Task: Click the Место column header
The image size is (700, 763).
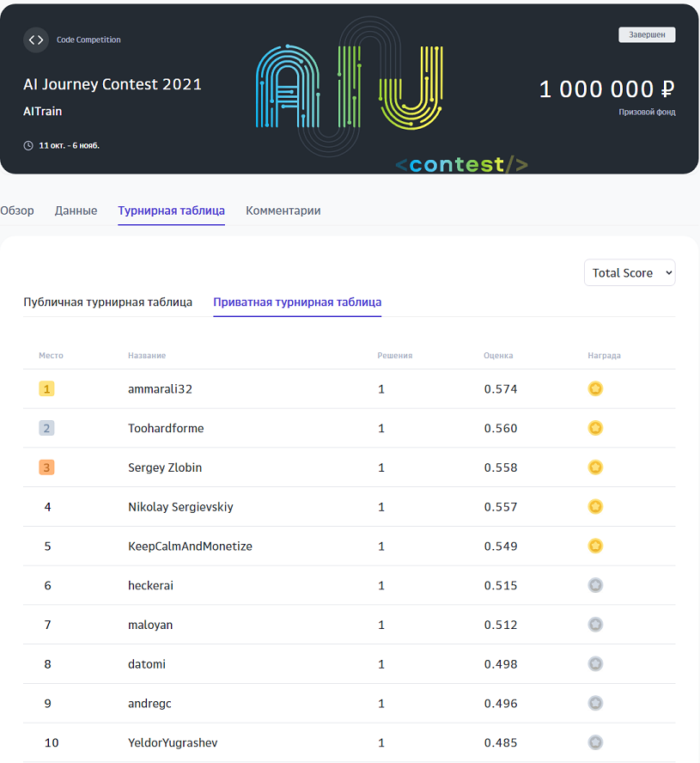Action: point(51,356)
